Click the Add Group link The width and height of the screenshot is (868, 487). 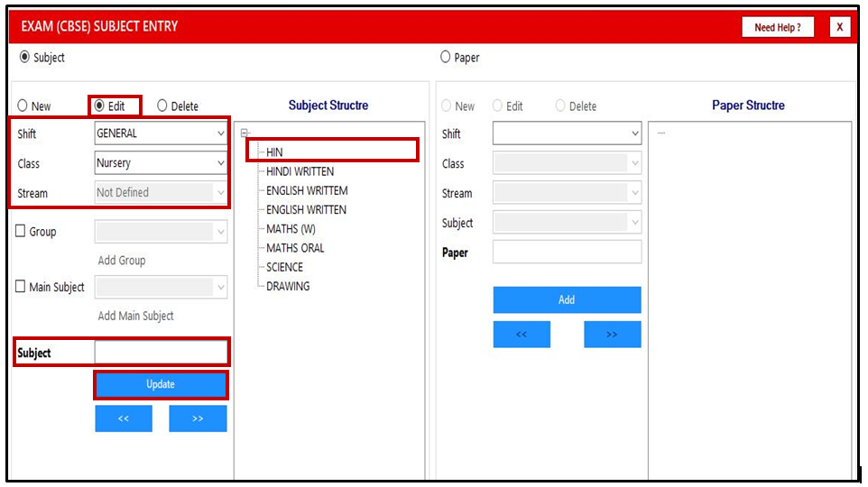coord(122,260)
